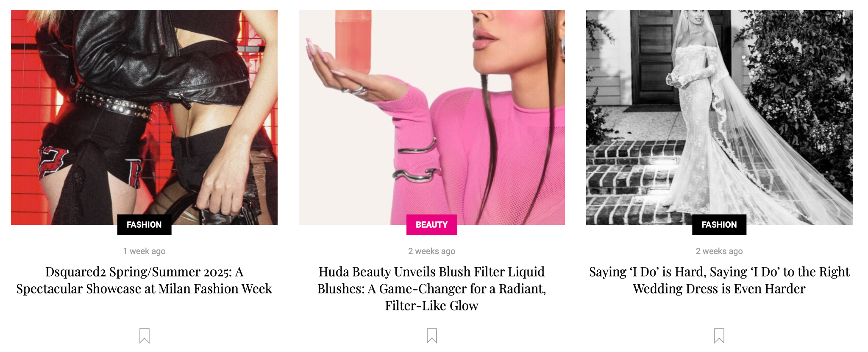Click 'Wedding Dress is Even Harder' text line
The image size is (868, 352).
719,289
